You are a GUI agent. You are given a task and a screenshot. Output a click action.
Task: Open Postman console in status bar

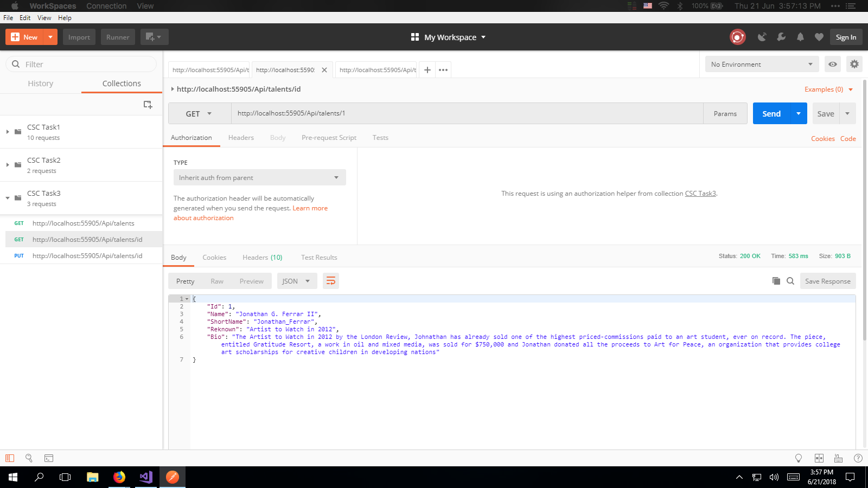click(49, 458)
